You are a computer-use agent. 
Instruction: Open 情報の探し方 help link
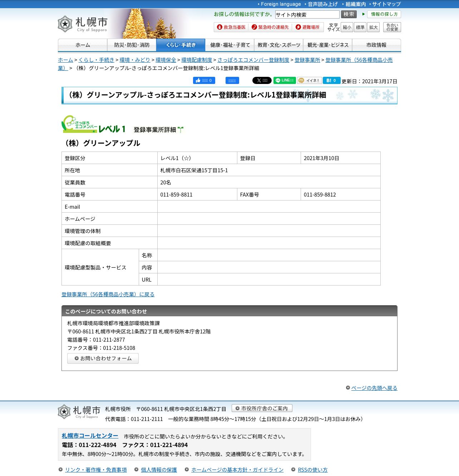click(x=384, y=14)
